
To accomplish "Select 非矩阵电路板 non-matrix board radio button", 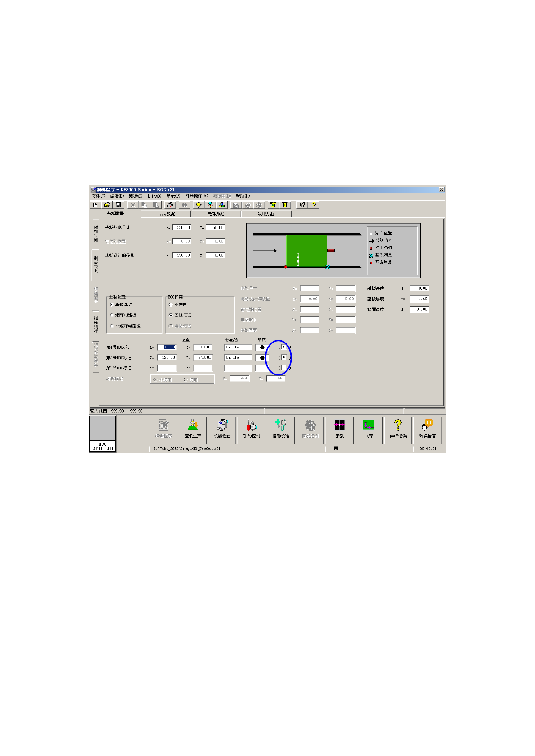I will pos(112,326).
